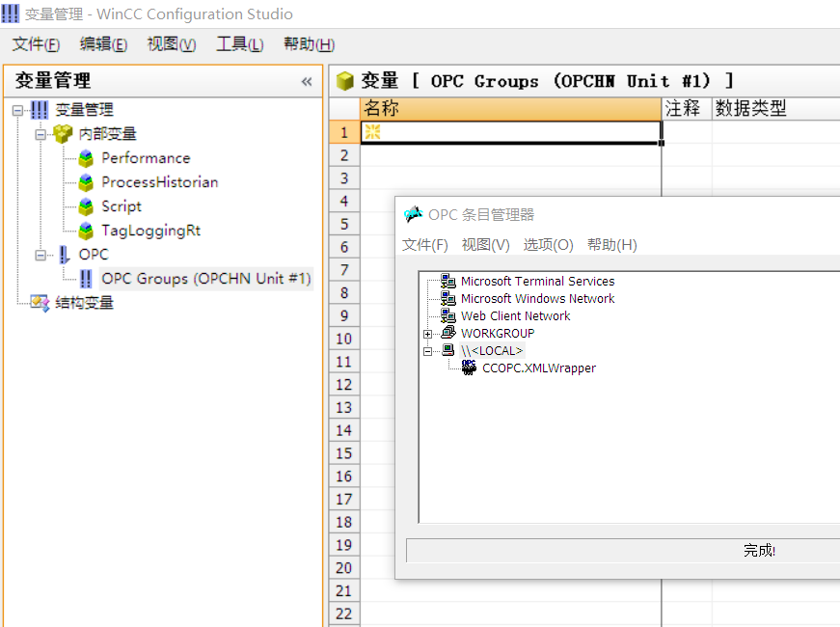Select Microsoft Terminal Services entry
840x627 pixels.
pyautogui.click(x=537, y=281)
